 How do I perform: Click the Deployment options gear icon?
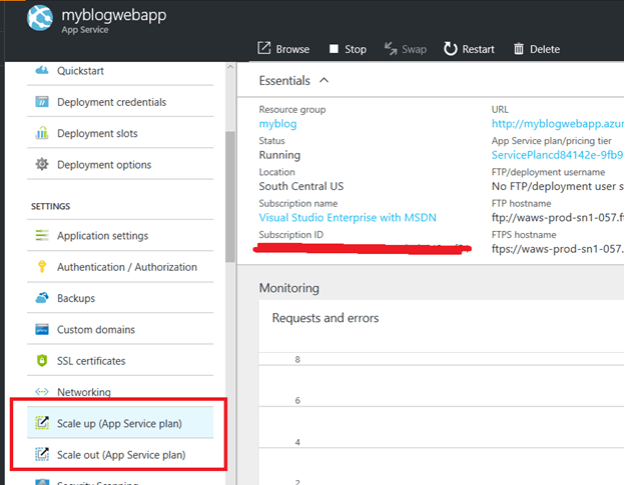[x=42, y=165]
